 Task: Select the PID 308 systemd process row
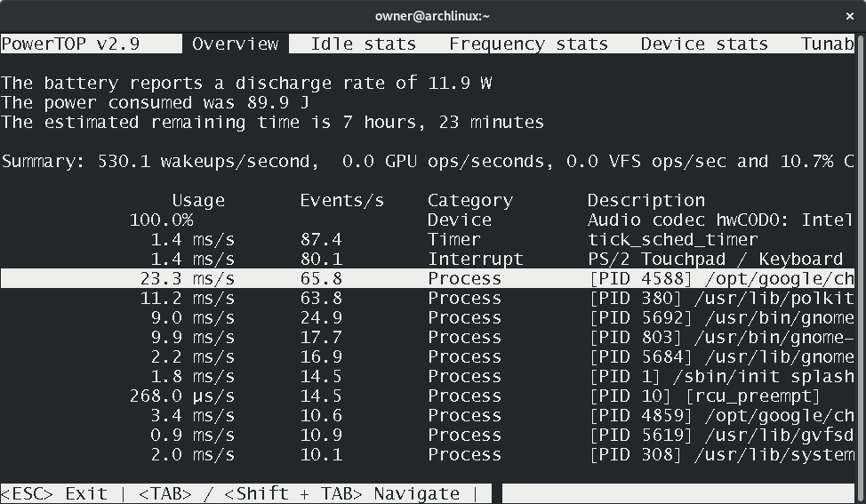pyautogui.click(x=428, y=455)
